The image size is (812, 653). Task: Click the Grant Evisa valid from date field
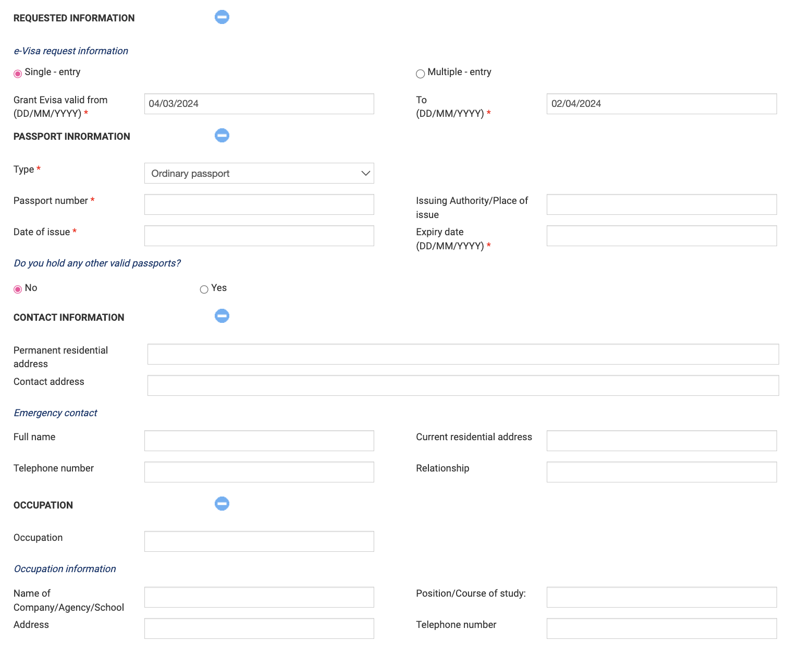tap(259, 104)
